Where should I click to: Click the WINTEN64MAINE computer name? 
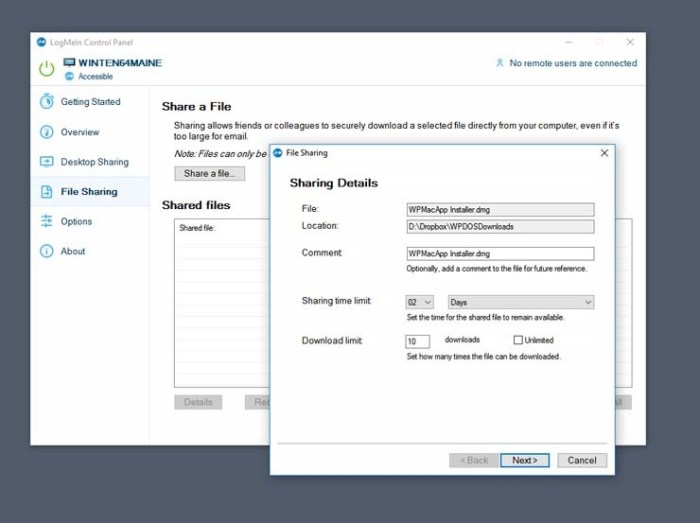tap(120, 63)
